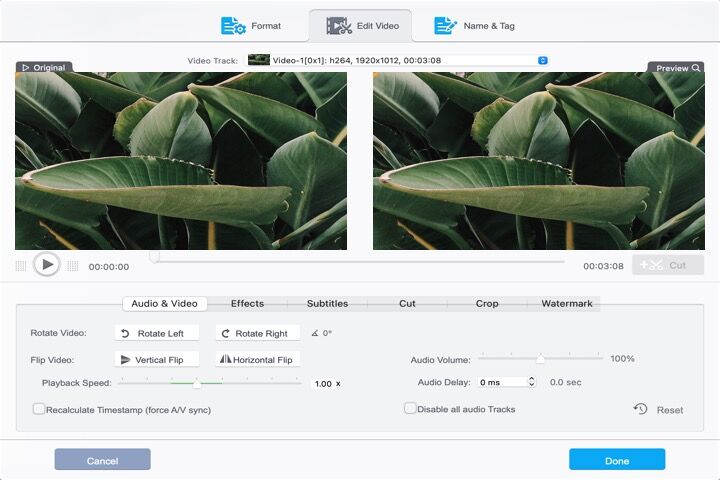
Task: Click the Audio Volume slider handle
Action: (540, 359)
